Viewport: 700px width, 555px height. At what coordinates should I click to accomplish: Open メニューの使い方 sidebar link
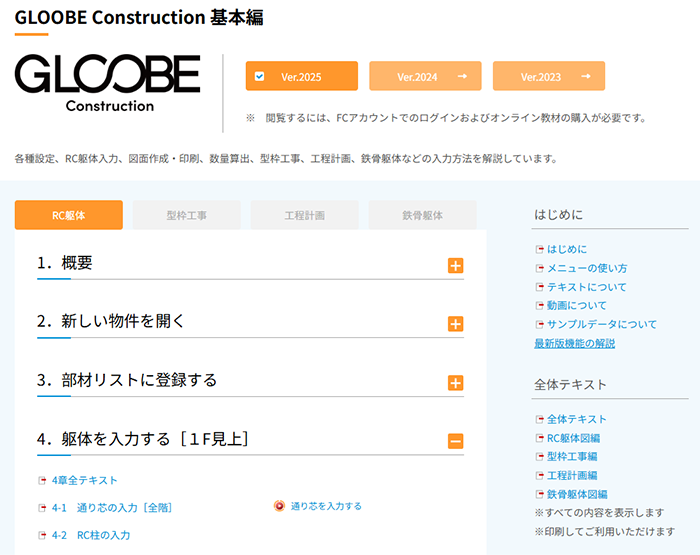point(587,268)
